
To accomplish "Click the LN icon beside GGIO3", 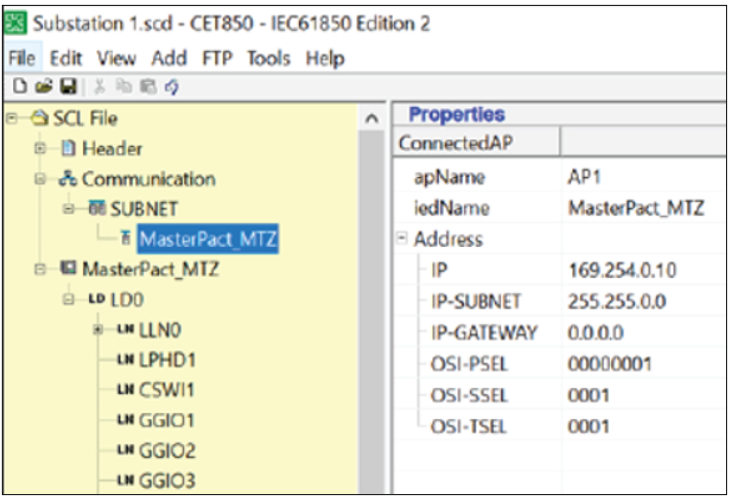I will 125,480.
